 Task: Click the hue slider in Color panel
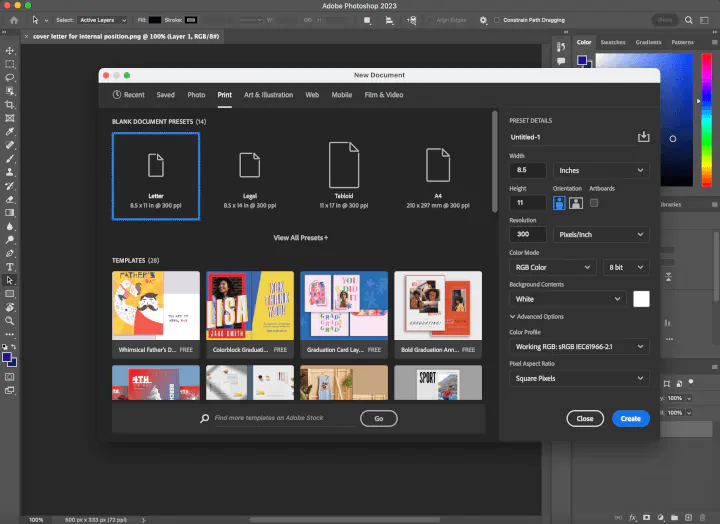707,120
